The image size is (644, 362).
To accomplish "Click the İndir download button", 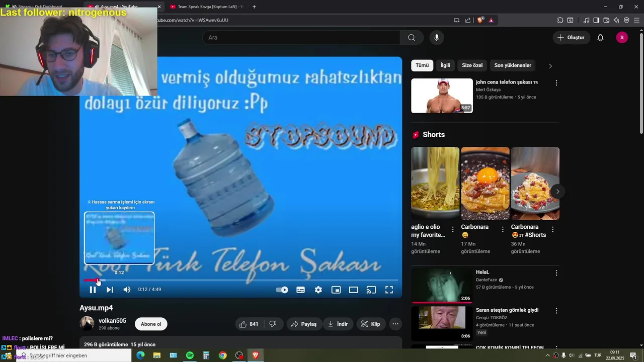I will [338, 324].
